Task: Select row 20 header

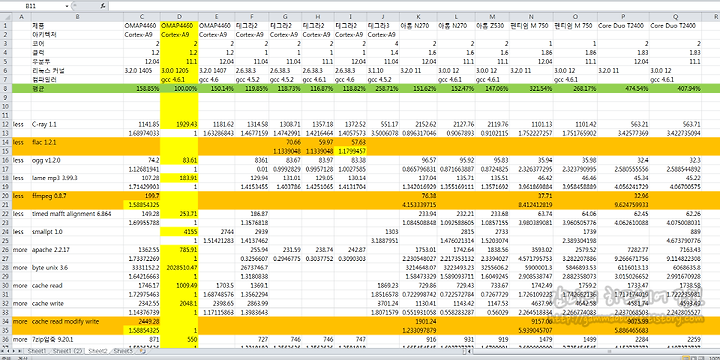Action: (6, 196)
